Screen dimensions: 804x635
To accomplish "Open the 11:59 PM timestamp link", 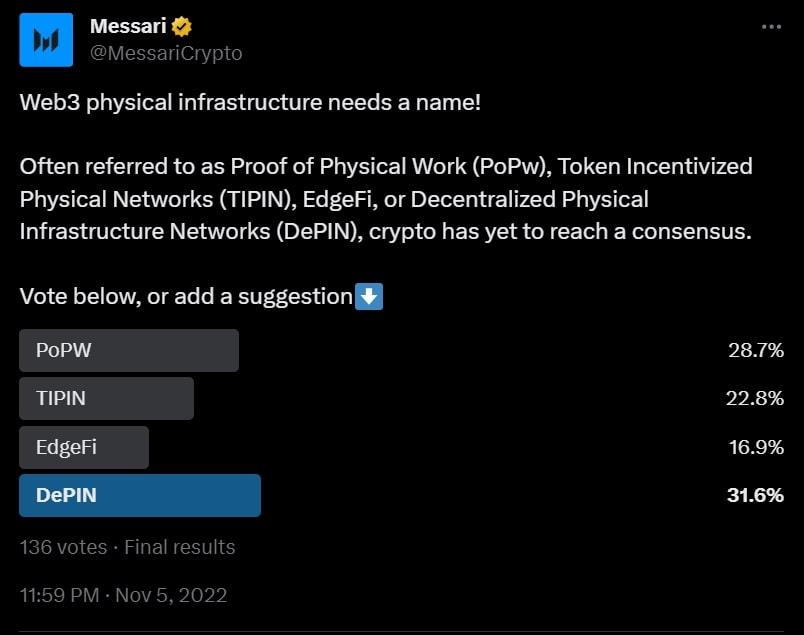I will [x=59, y=595].
